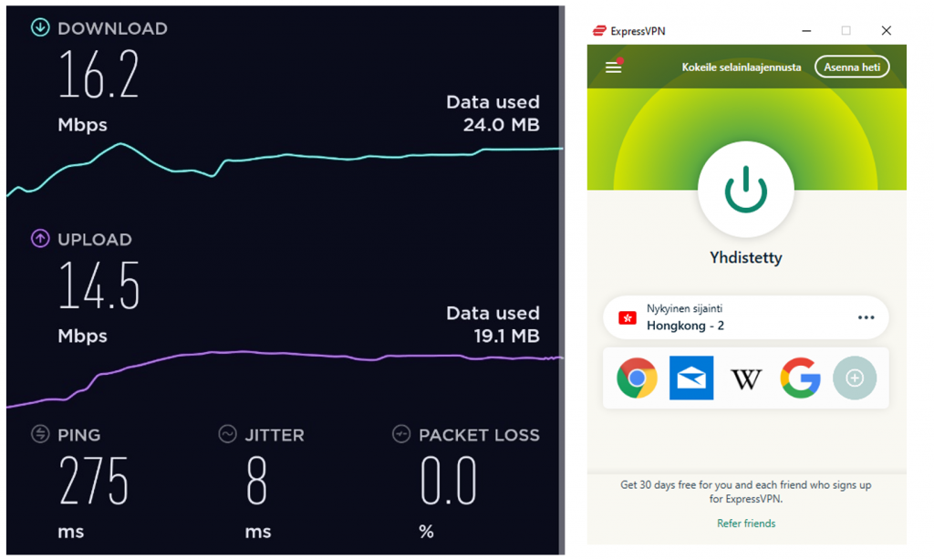
Task: Follow the Refer friends link
Action: [746, 524]
